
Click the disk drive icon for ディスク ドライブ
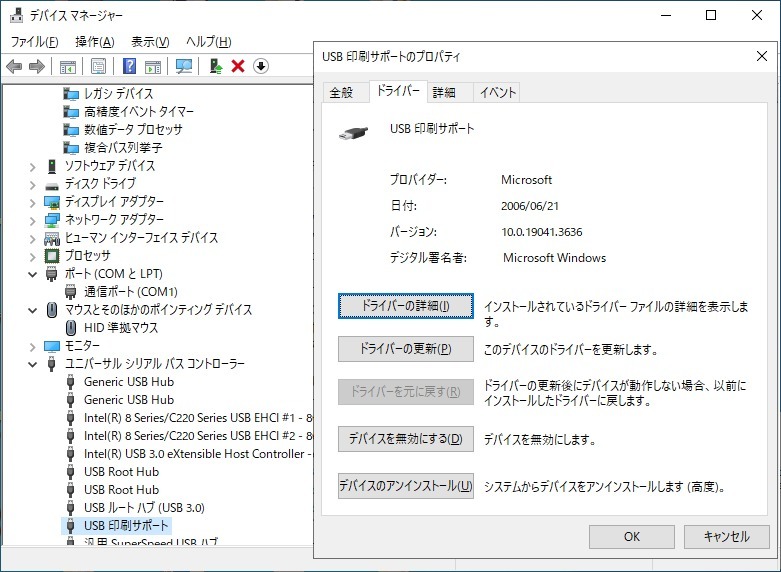point(52,185)
